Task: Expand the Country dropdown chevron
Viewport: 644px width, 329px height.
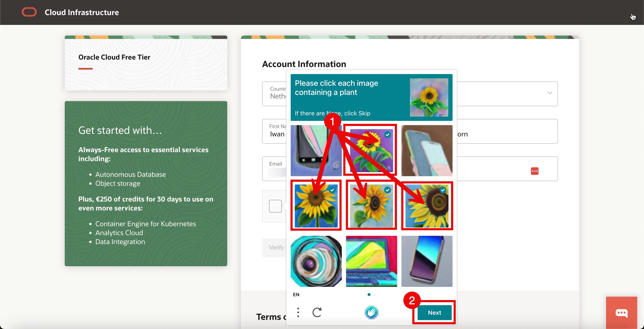Action: click(549, 93)
